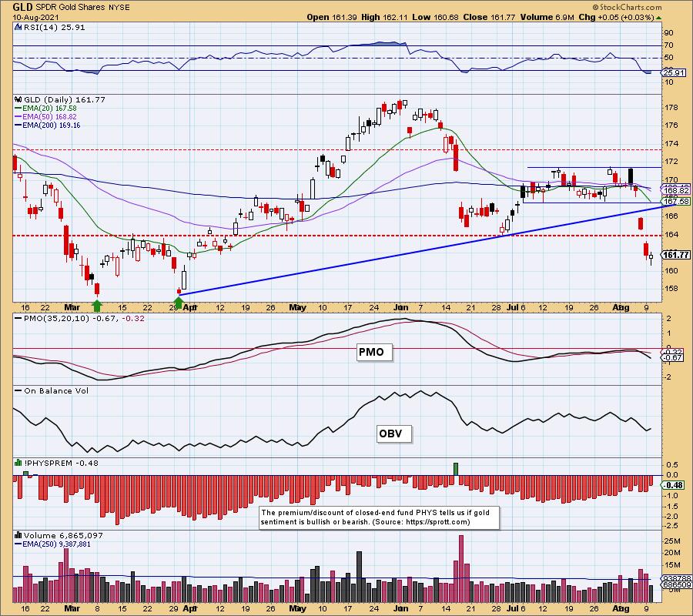
Task: Click the Aug label on bottom date axis
Action: [x=621, y=608]
